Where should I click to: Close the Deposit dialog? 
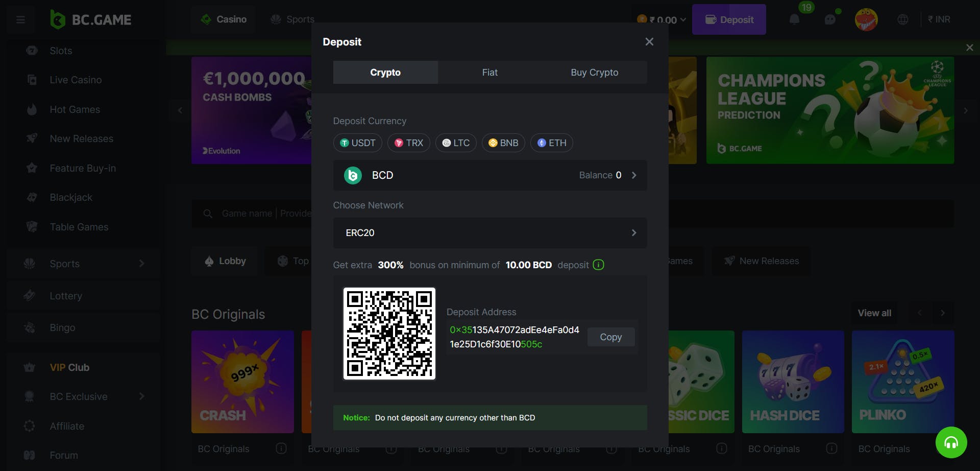[x=649, y=42]
